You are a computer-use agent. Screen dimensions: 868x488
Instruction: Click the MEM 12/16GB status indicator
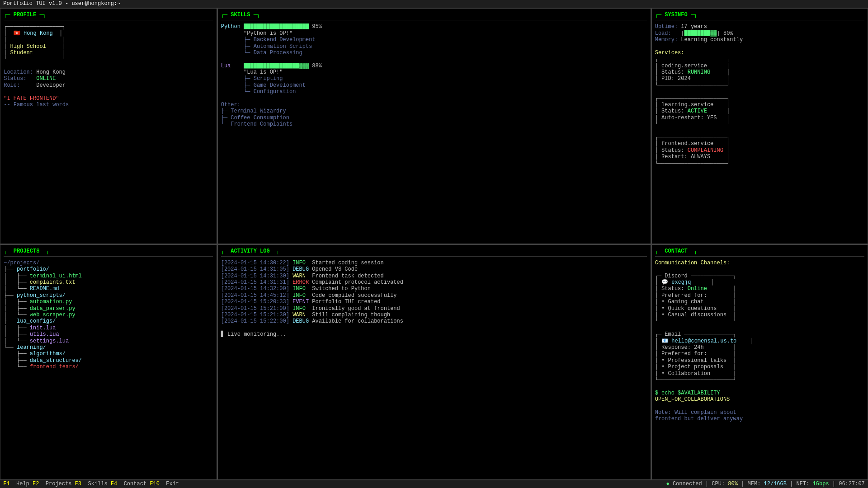coord(767,484)
